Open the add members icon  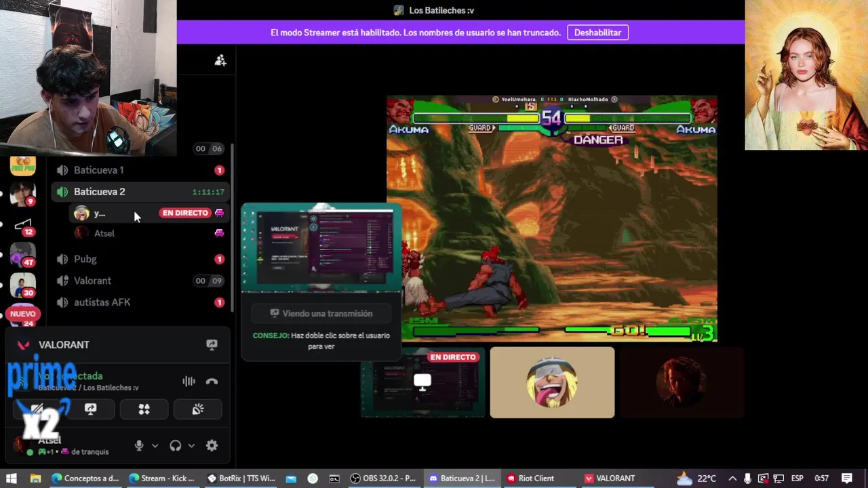[220, 60]
